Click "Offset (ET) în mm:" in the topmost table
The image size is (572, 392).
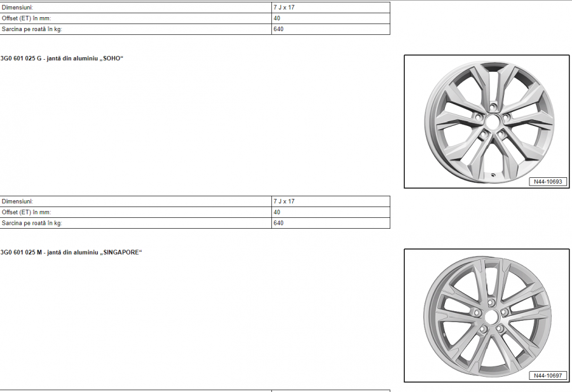coord(26,18)
